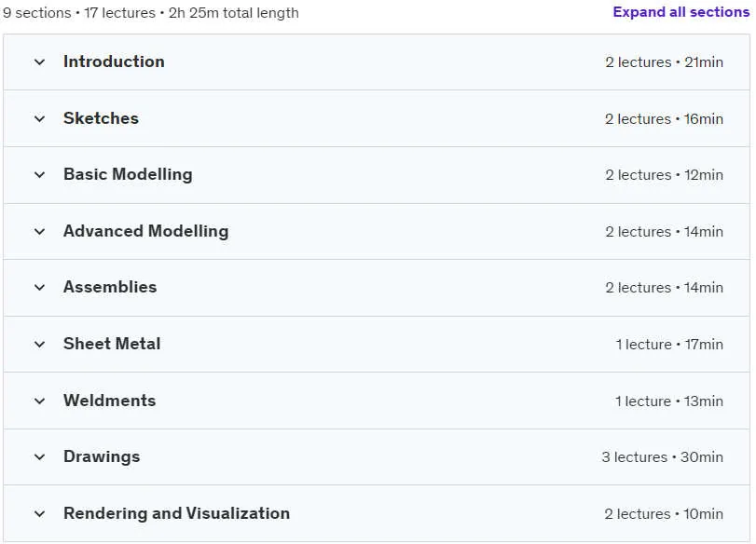Expand the Introduction section chevron
This screenshot has width=756, height=544.
39,62
